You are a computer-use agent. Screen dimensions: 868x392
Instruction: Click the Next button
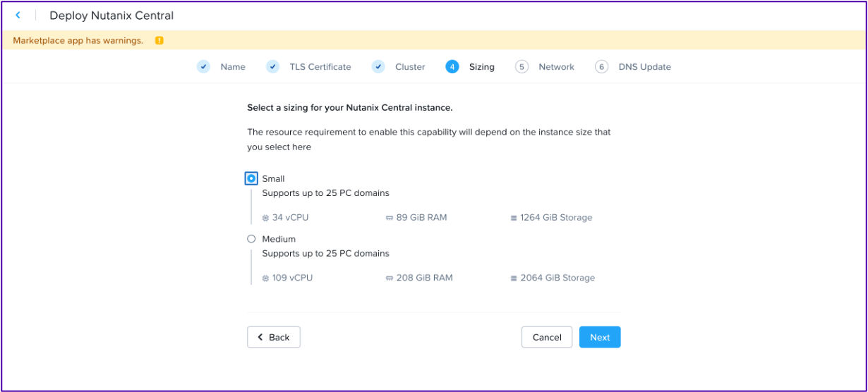pyautogui.click(x=600, y=337)
